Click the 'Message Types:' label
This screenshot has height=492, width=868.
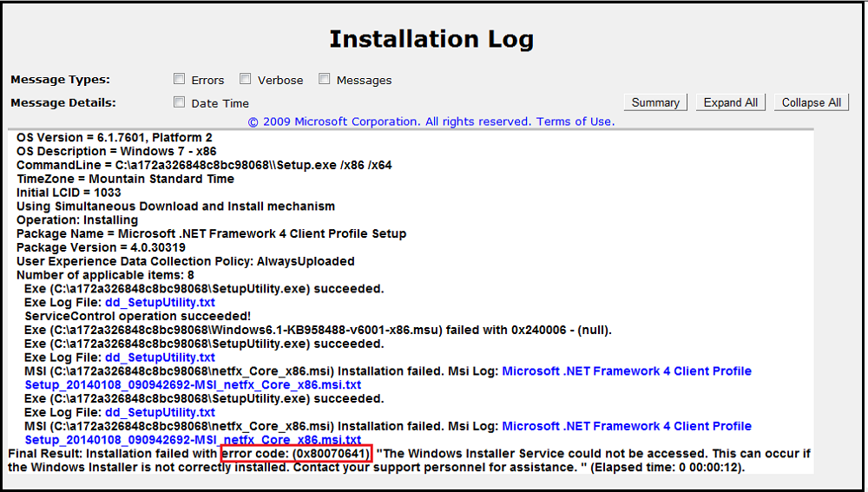coord(61,80)
